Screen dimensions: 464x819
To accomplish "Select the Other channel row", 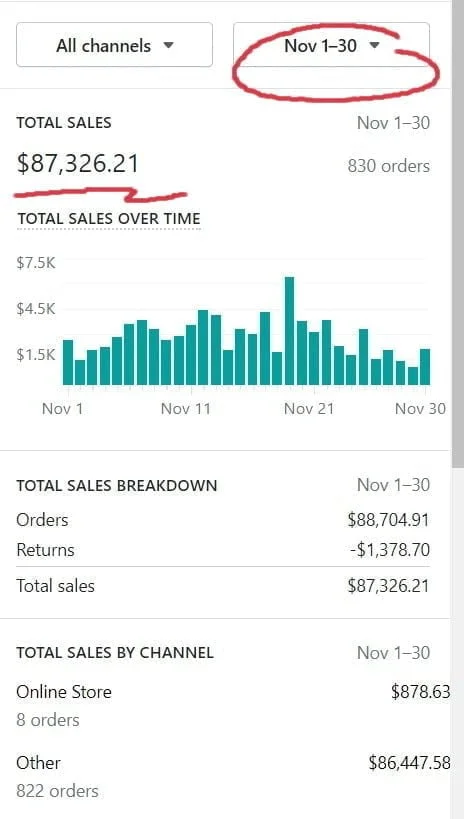I will (233, 776).
